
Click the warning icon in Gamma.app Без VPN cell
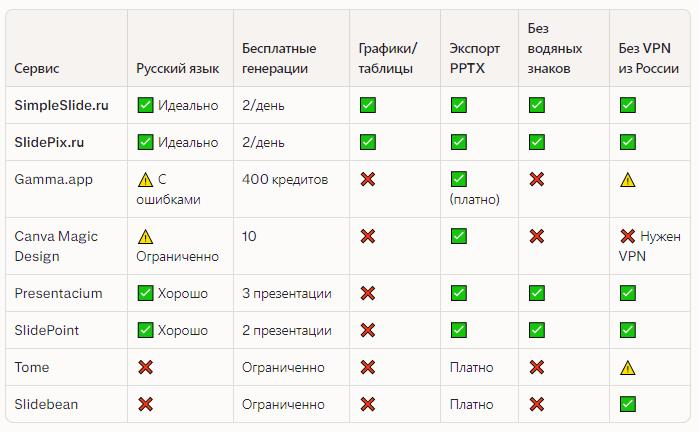pos(628,180)
